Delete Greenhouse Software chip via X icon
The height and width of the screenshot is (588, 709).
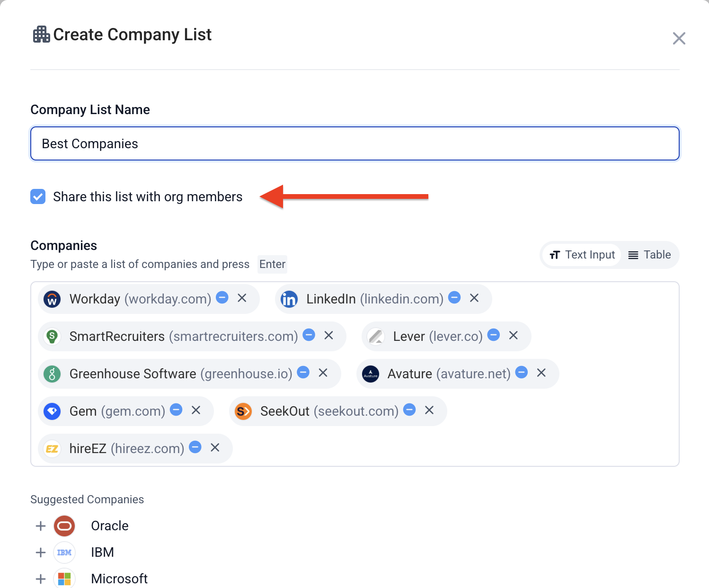coord(323,373)
